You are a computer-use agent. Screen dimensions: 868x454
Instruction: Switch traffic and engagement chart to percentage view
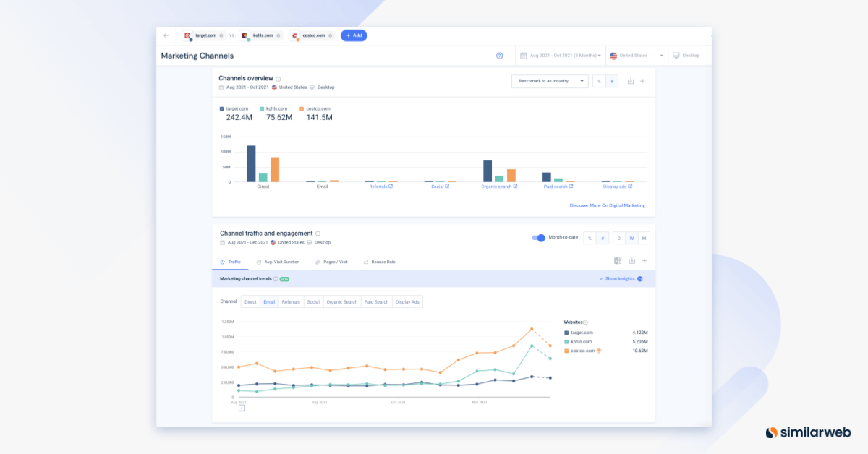click(x=589, y=238)
